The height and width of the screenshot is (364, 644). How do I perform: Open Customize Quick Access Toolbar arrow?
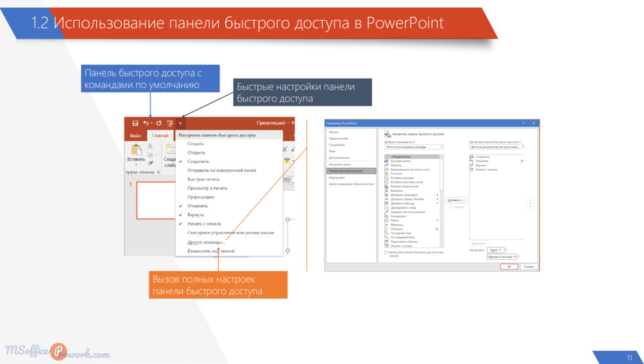coord(180,123)
